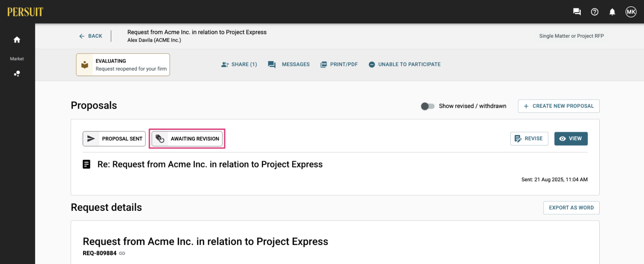Open SHARE (1) option
Image resolution: width=644 pixels, height=264 pixels.
tap(239, 64)
